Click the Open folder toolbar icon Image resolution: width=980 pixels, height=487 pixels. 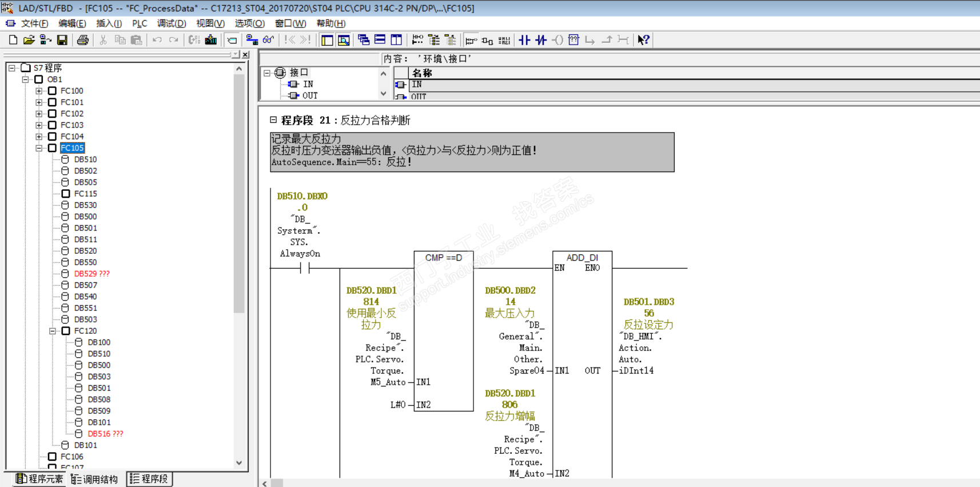tap(29, 40)
